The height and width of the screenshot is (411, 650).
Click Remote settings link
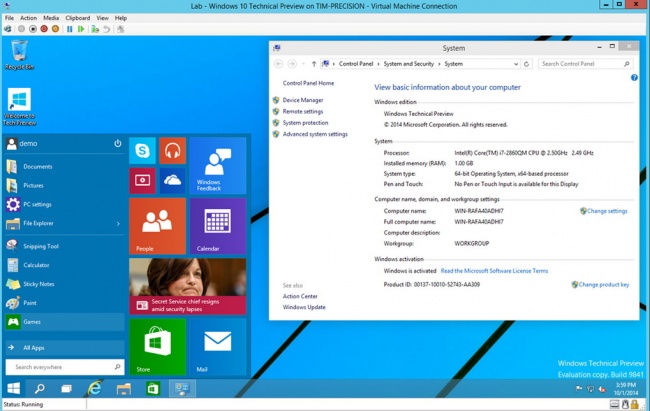click(303, 111)
